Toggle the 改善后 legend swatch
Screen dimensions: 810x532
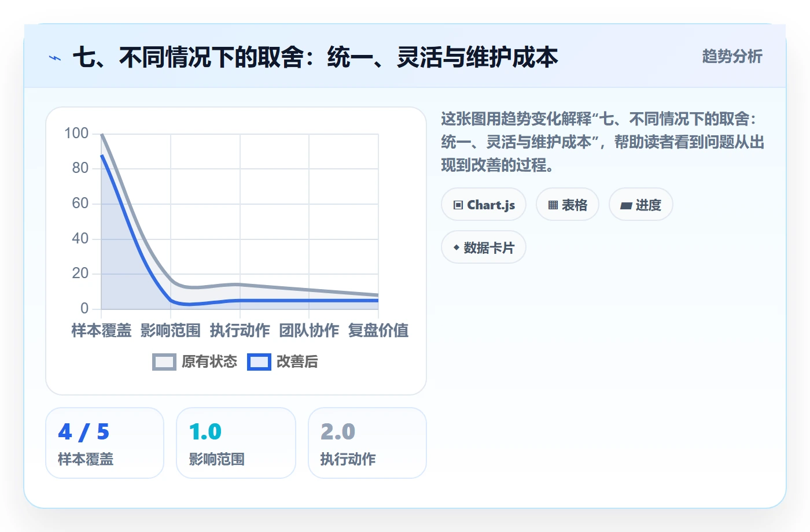pos(259,362)
